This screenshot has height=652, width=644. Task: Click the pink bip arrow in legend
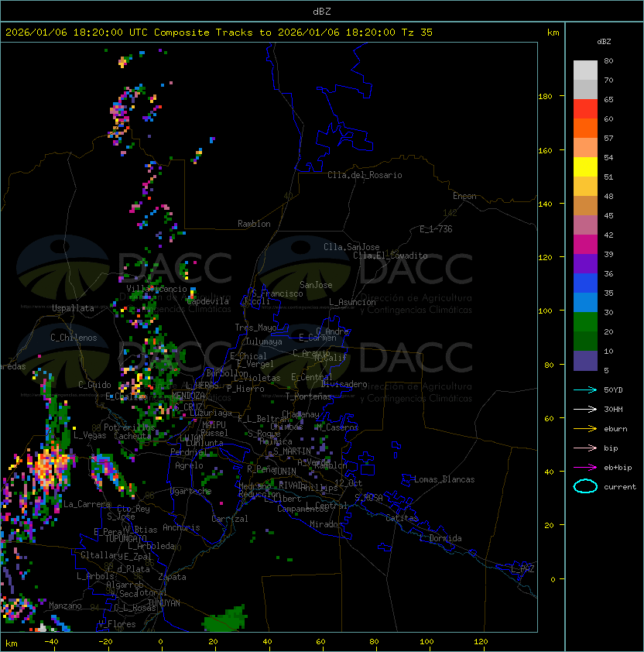tap(585, 448)
